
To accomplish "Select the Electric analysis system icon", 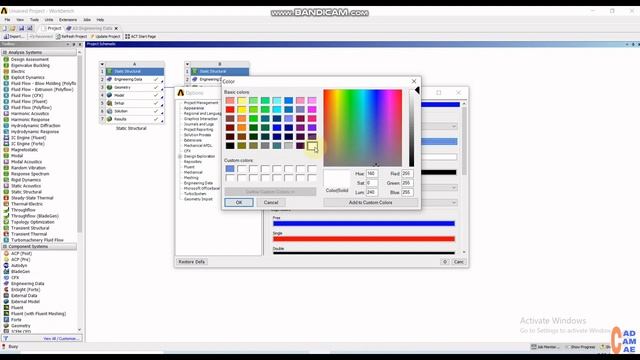I will 6,71.
